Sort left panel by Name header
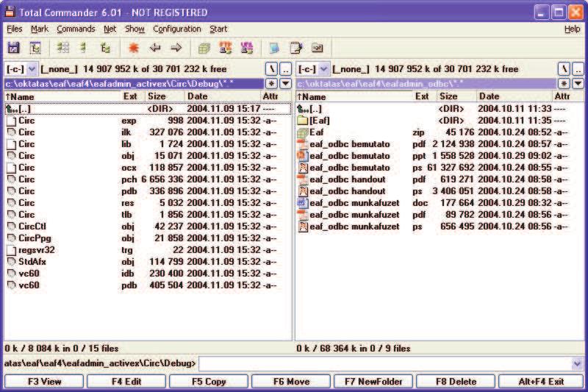Image resolution: width=588 pixels, height=392 pixels. [62, 96]
